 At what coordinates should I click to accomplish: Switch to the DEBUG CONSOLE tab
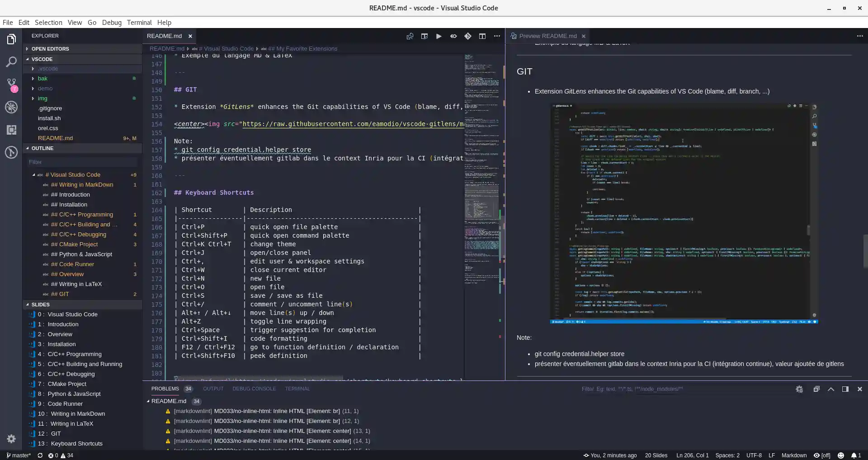pyautogui.click(x=254, y=389)
